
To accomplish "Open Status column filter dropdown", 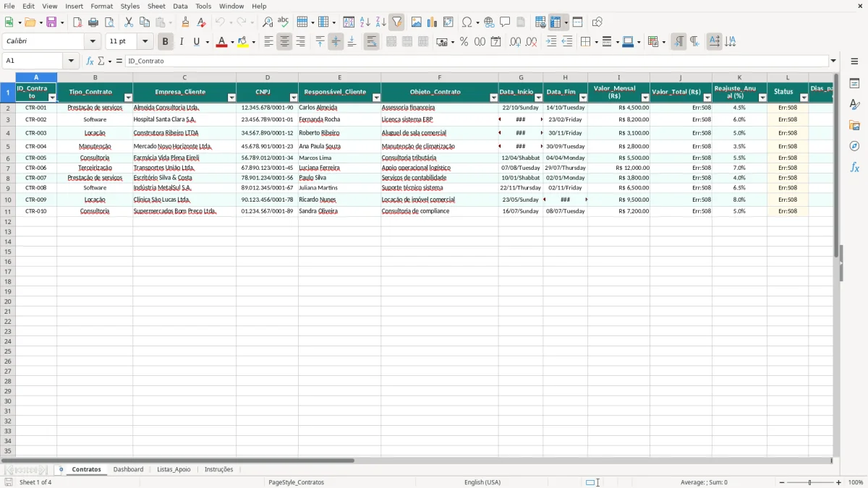I will click(x=804, y=98).
